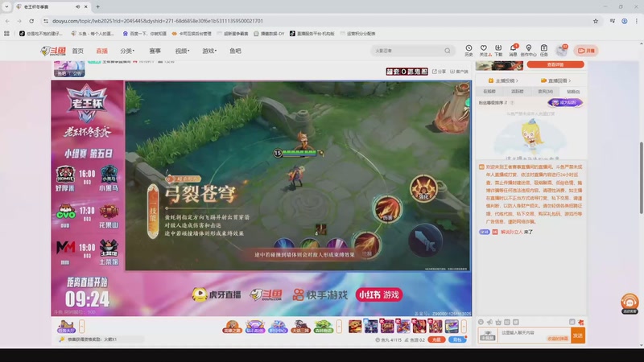The height and width of the screenshot is (362, 644).
Task: Open the 任务大厅 icon below the video
Action: (66, 327)
